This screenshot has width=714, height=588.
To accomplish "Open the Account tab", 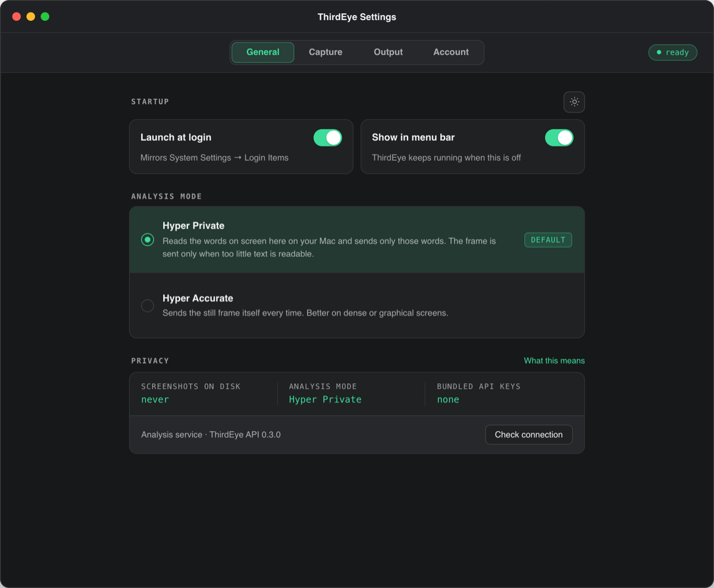I will [451, 52].
